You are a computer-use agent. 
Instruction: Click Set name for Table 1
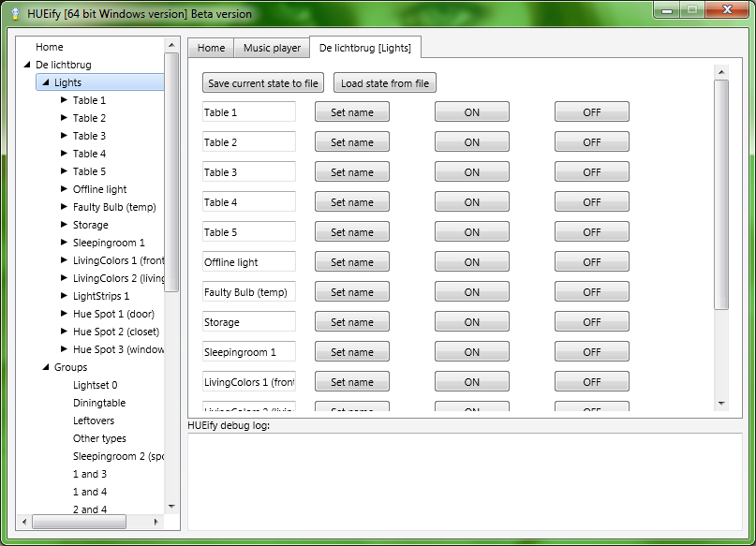[x=352, y=111]
